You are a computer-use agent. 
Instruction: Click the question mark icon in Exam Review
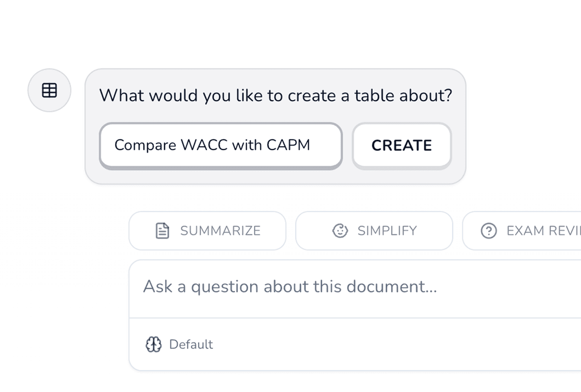pos(489,231)
